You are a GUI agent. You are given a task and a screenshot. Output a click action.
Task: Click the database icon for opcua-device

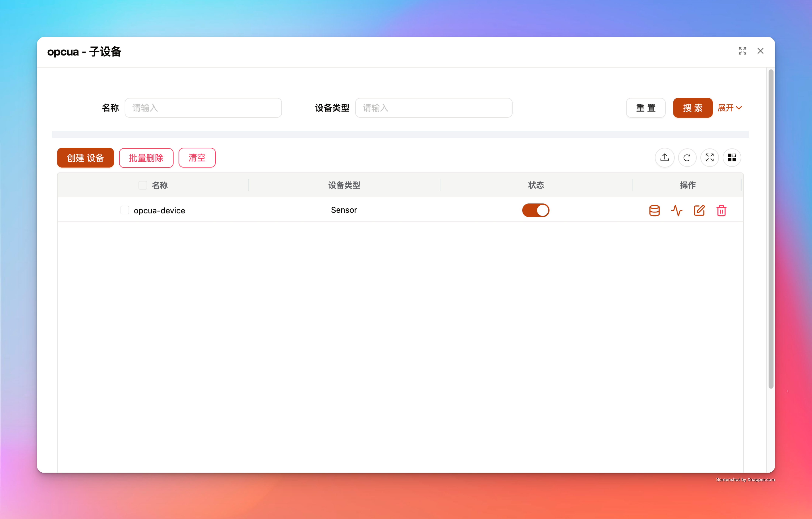coord(654,210)
